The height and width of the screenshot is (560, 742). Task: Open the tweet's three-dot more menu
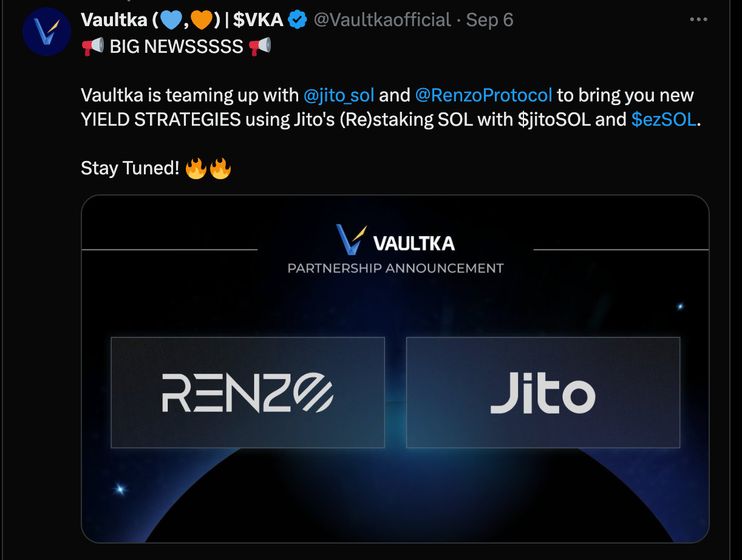click(x=699, y=20)
